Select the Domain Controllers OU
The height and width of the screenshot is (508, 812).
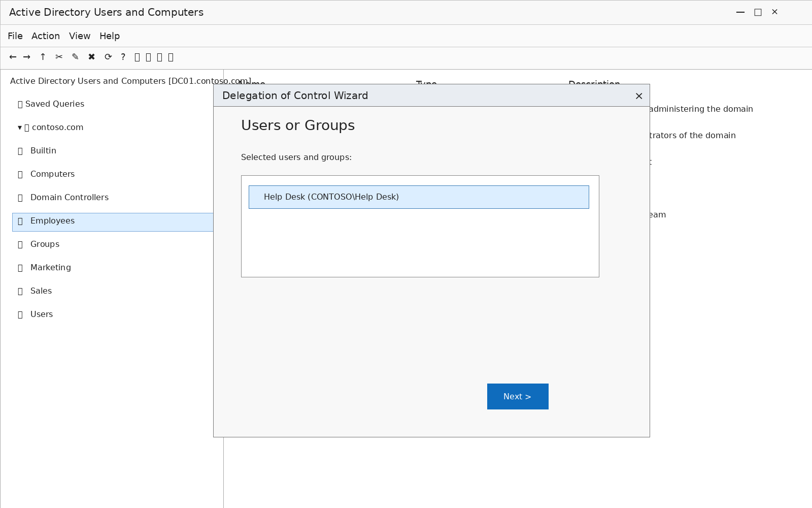tap(70, 198)
